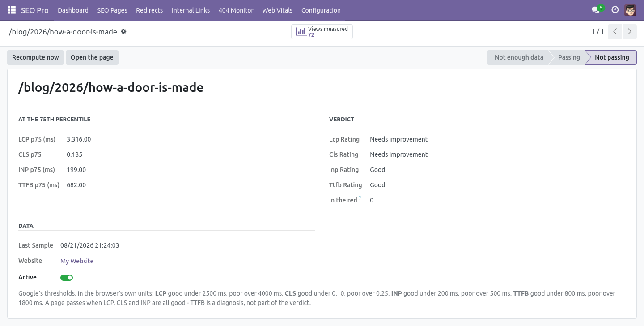Select the Not enough data status

(x=519, y=57)
